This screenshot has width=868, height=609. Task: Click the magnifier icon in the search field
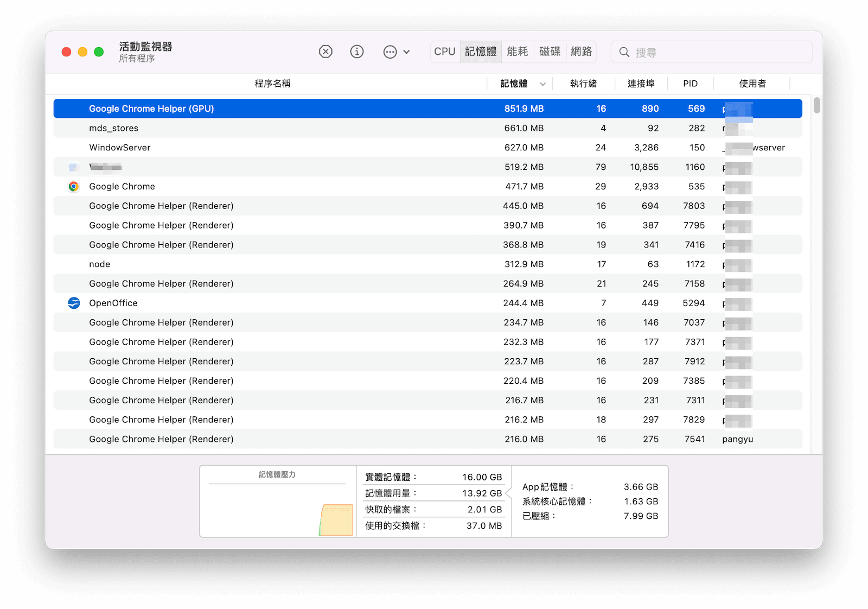coord(624,52)
